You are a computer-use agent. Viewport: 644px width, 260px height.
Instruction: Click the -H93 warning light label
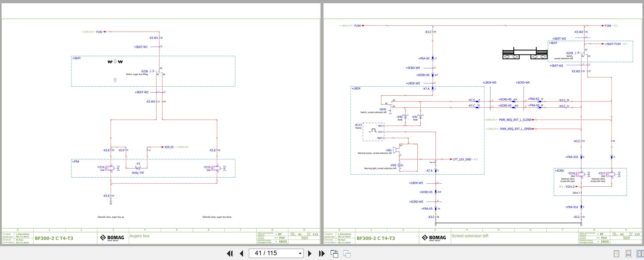(x=393, y=165)
